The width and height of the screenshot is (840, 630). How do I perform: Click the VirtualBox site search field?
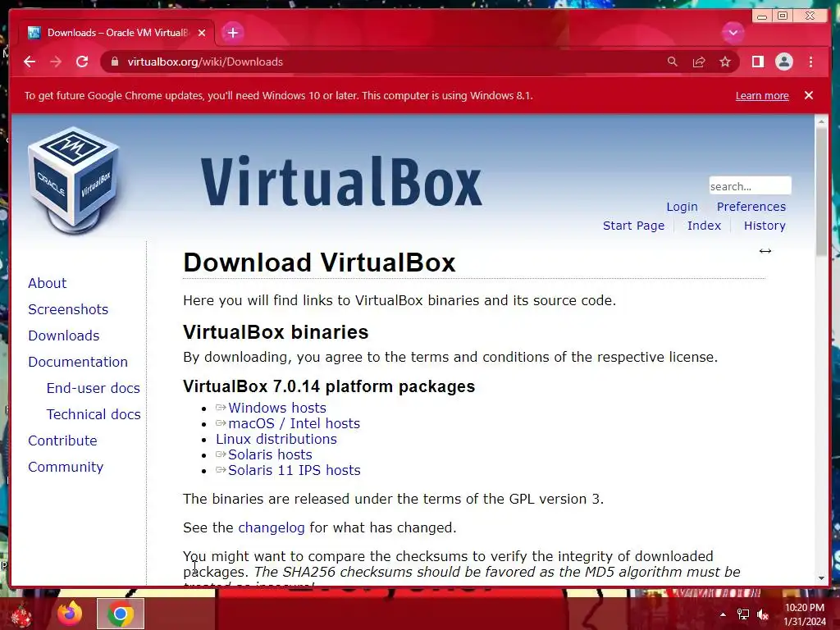[750, 186]
